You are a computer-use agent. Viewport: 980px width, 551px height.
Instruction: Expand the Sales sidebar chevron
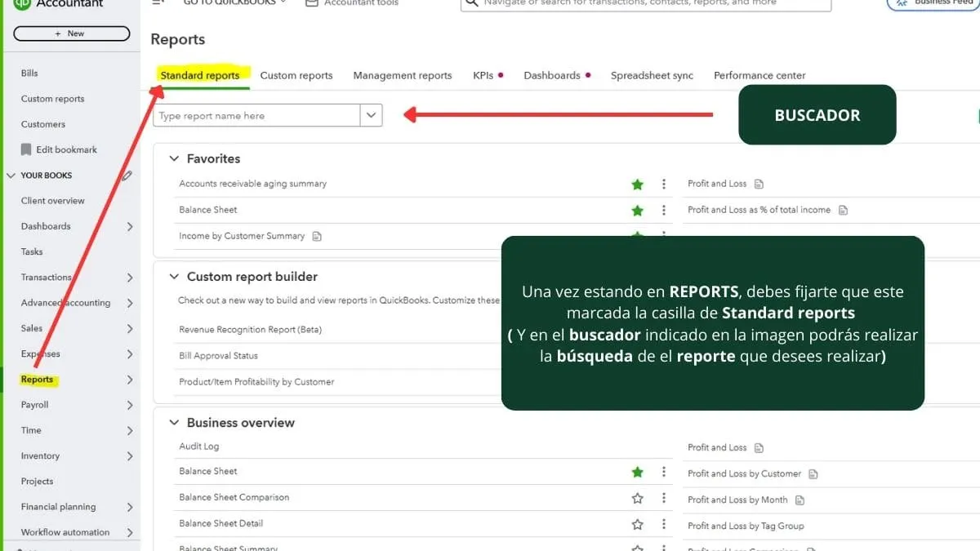coord(130,329)
